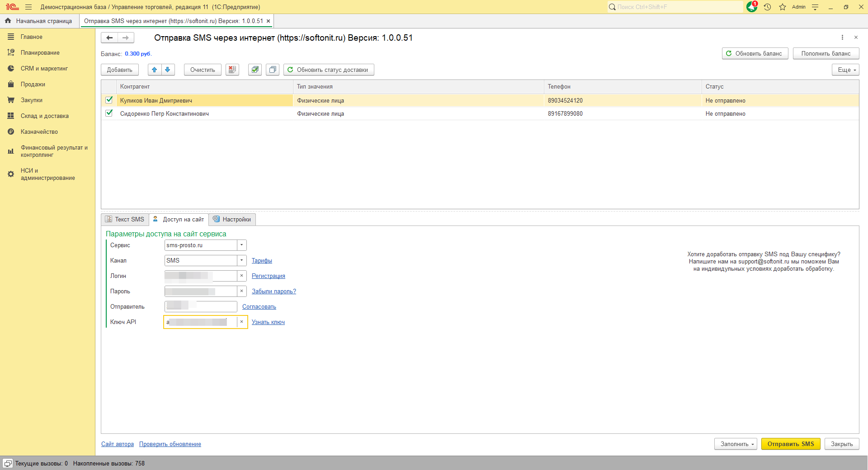Open Продажи section in sidebar
Screen dimensions: 868x470
33,84
